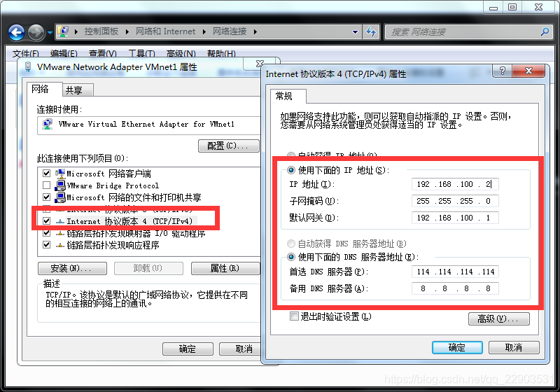This screenshot has width=560, height=392.
Task: Switch to the 常规 tab
Action: point(288,96)
